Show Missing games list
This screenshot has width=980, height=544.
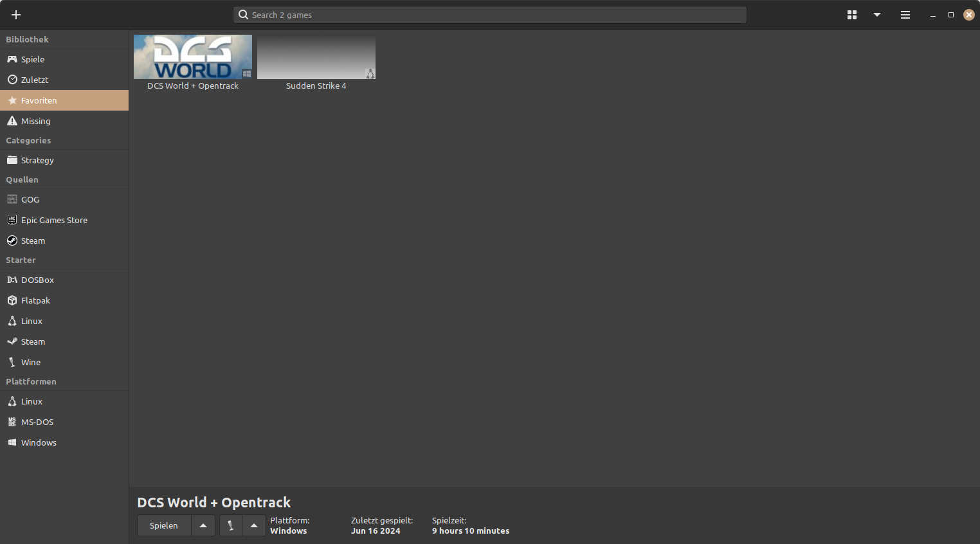(x=64, y=121)
